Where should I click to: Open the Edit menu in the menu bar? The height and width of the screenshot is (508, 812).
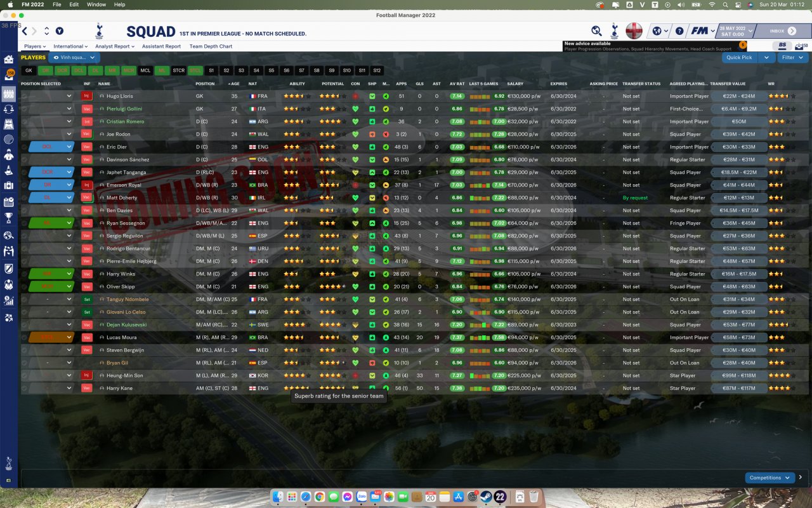click(x=74, y=4)
